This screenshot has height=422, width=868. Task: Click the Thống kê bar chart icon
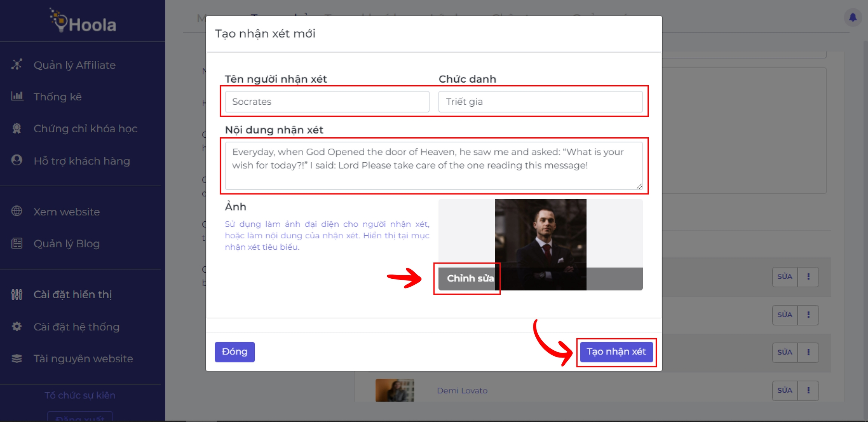17,96
